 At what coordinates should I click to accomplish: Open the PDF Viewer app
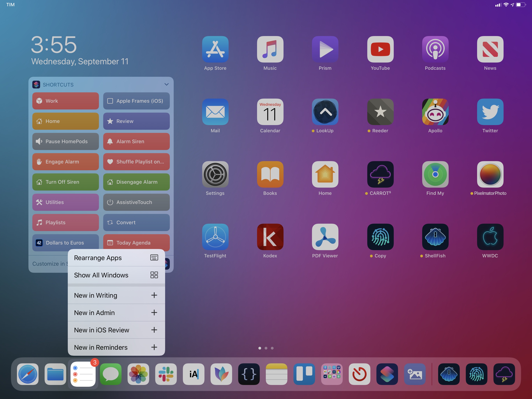pos(325,237)
